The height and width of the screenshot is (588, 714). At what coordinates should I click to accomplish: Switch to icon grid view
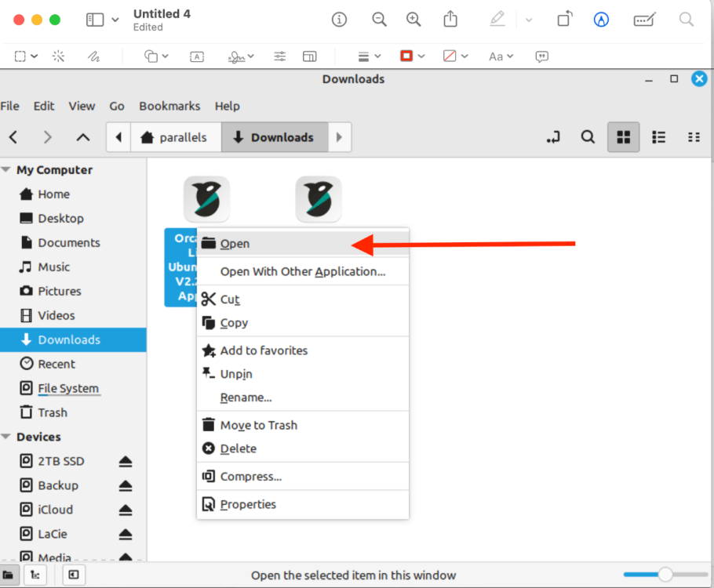pos(624,137)
